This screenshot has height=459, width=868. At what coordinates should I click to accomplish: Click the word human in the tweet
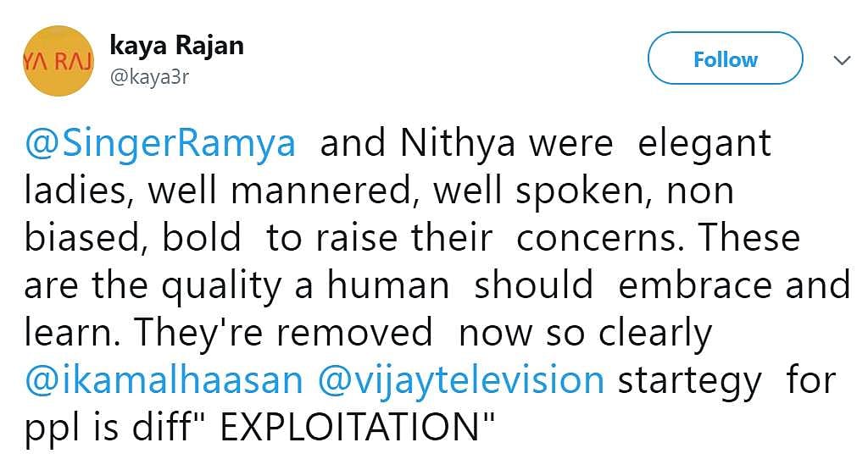(388, 286)
